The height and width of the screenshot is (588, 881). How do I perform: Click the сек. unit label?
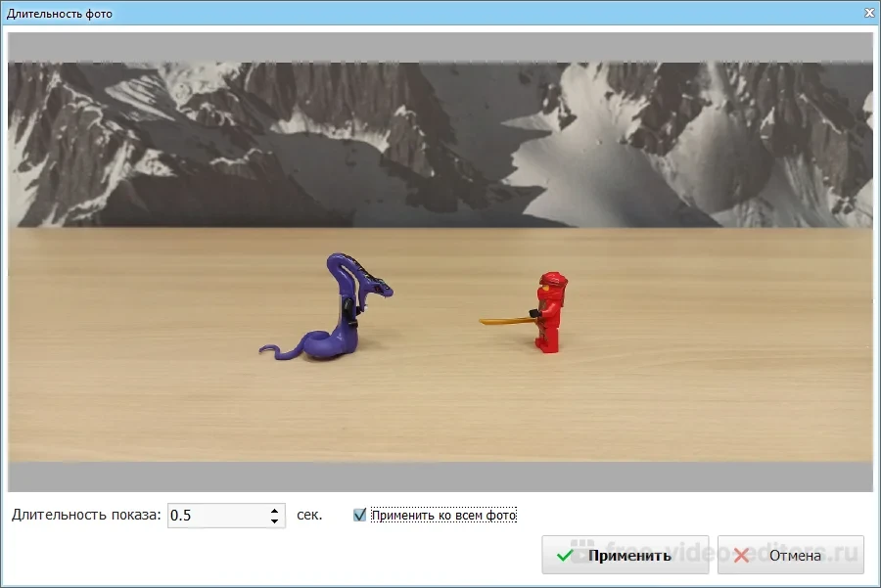coord(309,515)
